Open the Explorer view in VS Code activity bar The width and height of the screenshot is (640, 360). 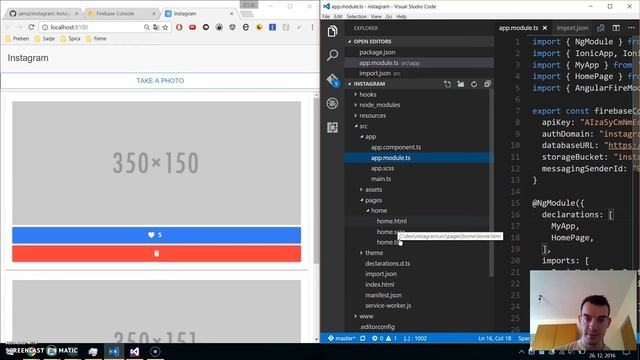[332, 31]
